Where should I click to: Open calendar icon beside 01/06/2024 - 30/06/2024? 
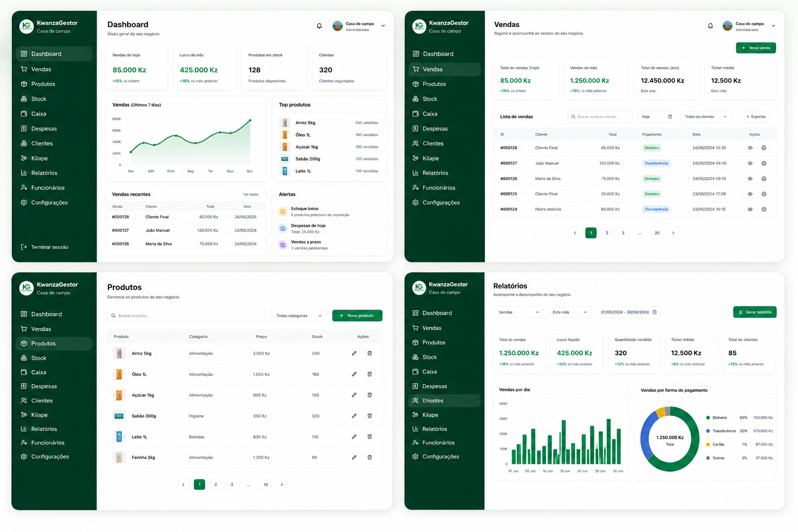click(655, 312)
